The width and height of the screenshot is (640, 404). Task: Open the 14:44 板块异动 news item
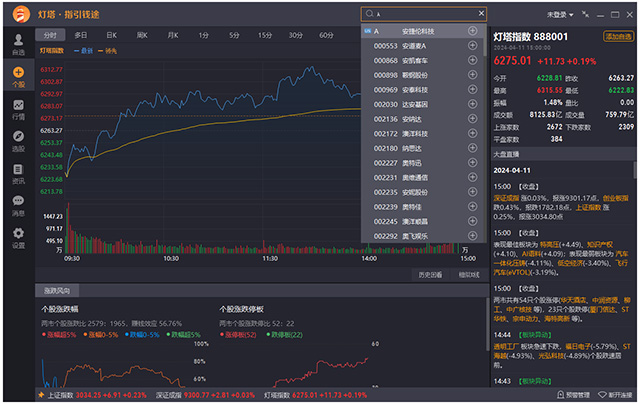click(562, 350)
